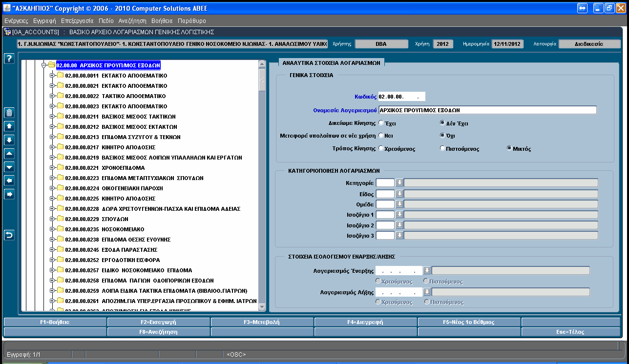Open the Ισοζύγιο 3 lookup arrow

pos(399,236)
